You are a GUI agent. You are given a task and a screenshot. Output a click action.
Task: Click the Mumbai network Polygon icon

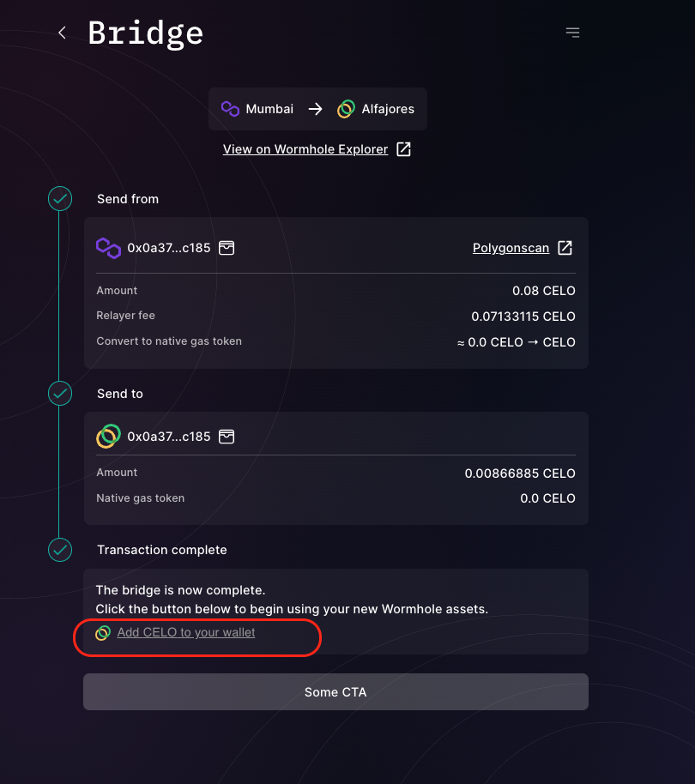[x=229, y=109]
